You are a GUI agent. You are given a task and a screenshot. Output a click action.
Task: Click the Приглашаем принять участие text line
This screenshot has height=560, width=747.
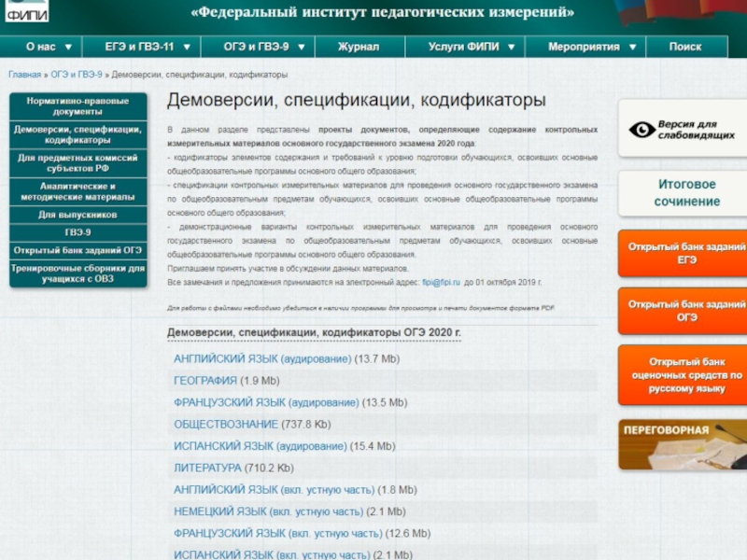tap(288, 269)
